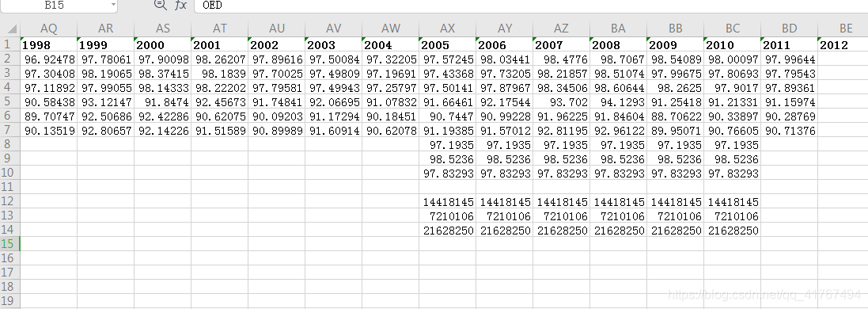Viewport: 868px width, 309px height.
Task: Select row 8 header
Action: point(10,145)
